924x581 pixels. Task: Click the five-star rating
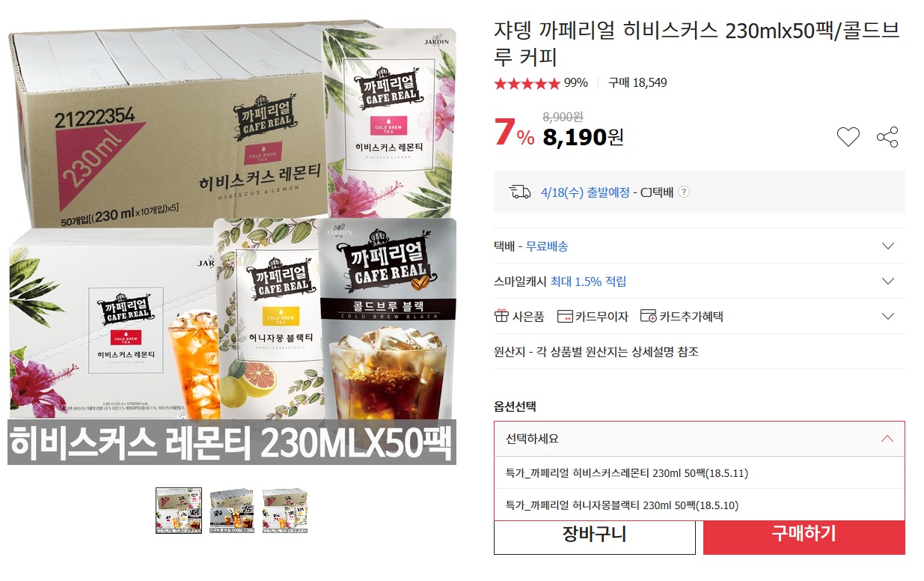(x=527, y=83)
